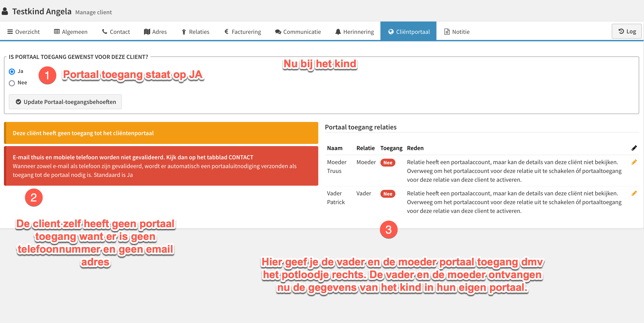Switch to the Algemeen tab
Screen dimensions: 644x323
tap(71, 31)
